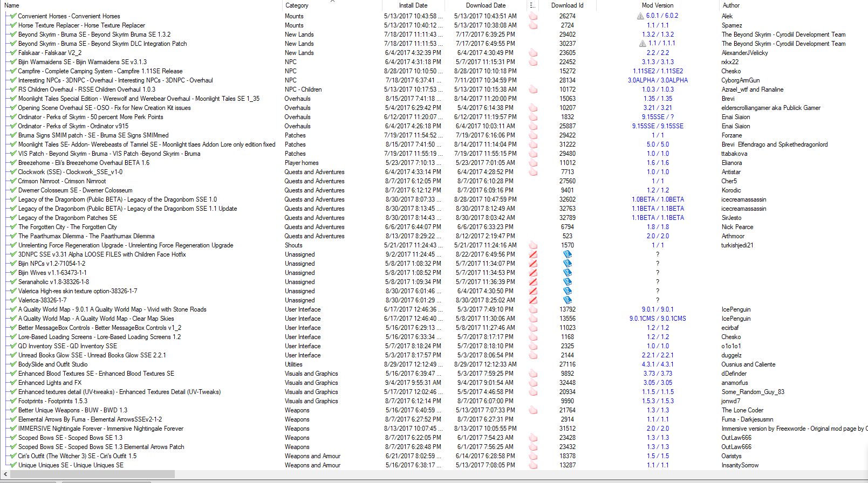868x483 pixels.
Task: Click the Shouts category cell
Action: pos(293,245)
